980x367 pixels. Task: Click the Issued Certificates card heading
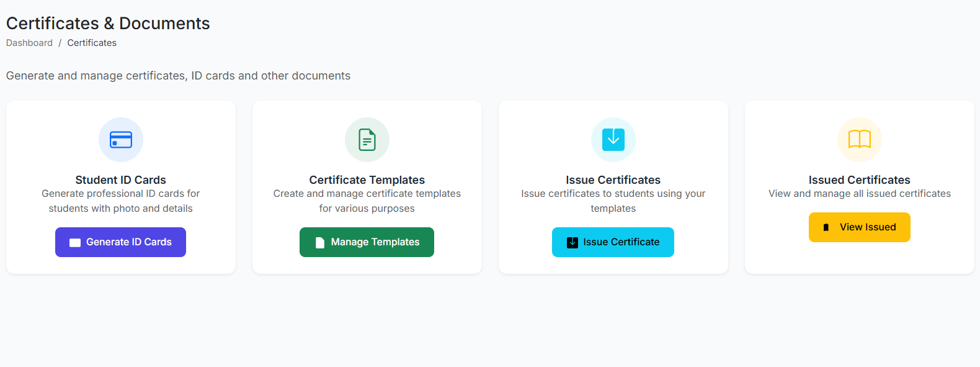(x=859, y=180)
